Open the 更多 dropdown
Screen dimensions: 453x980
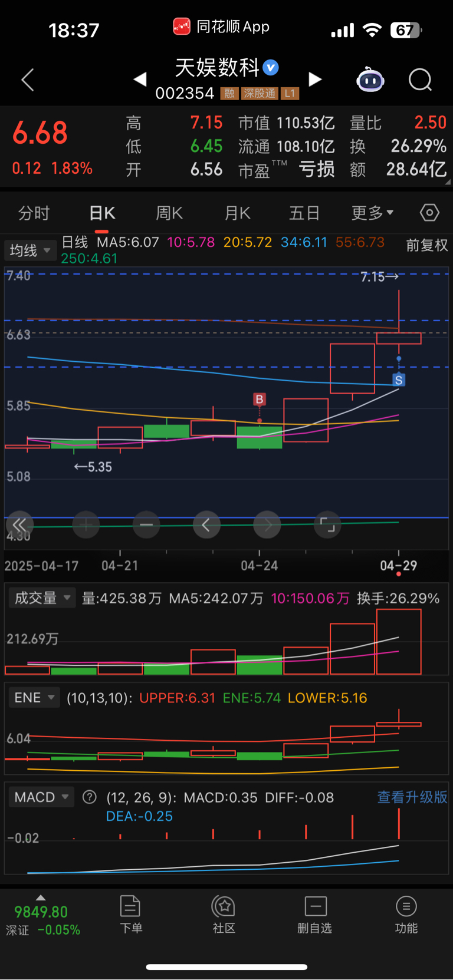point(372,213)
